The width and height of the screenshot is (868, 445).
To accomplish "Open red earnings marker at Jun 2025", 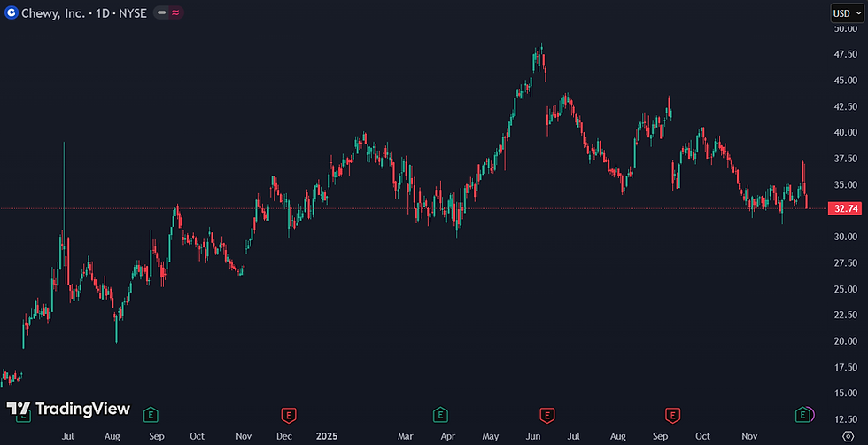I will tap(547, 415).
